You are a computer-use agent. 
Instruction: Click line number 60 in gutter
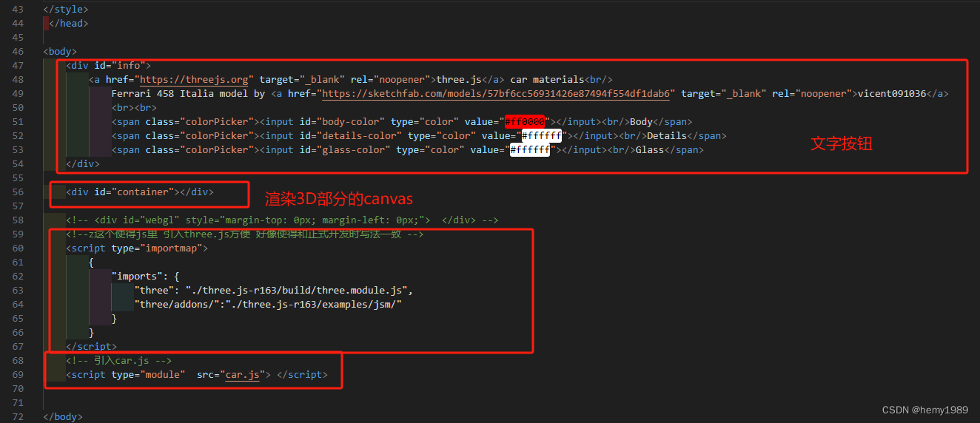pyautogui.click(x=18, y=248)
